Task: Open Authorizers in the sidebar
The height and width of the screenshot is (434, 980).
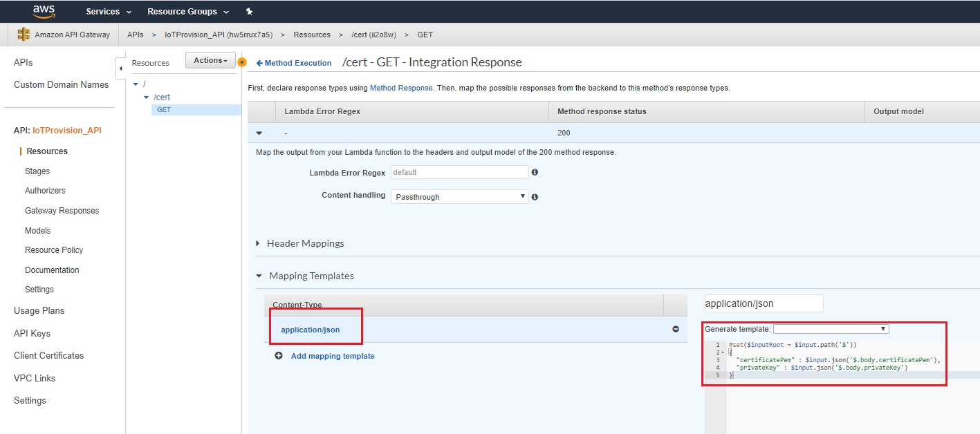Action: [45, 191]
